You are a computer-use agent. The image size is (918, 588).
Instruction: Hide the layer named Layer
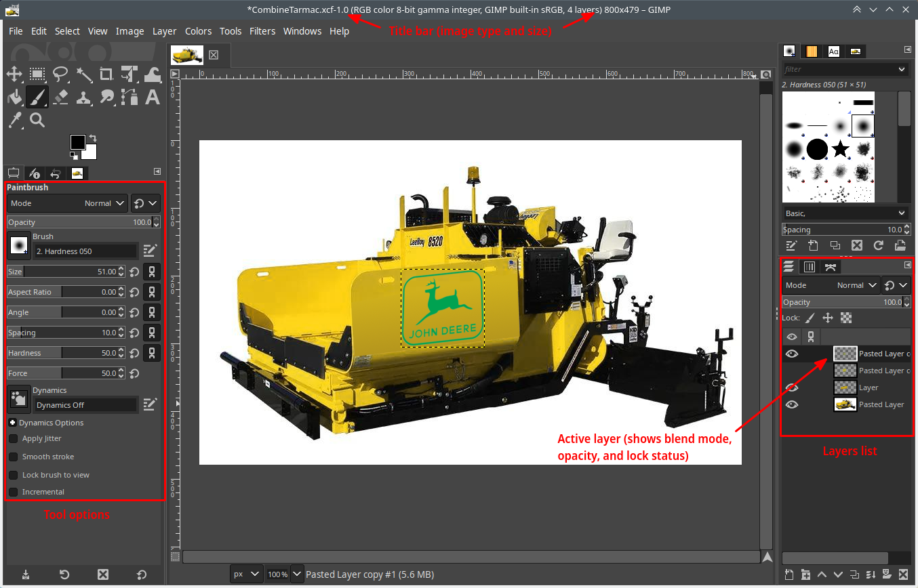pyautogui.click(x=791, y=387)
